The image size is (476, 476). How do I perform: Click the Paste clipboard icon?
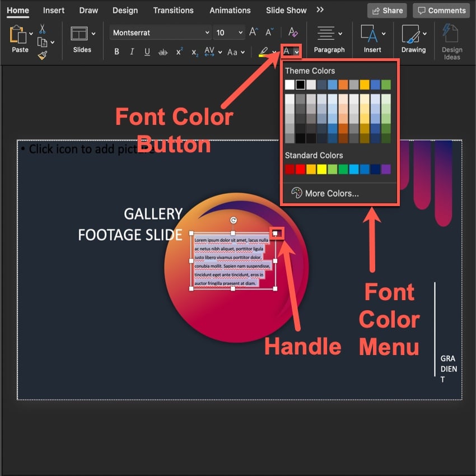pyautogui.click(x=18, y=35)
